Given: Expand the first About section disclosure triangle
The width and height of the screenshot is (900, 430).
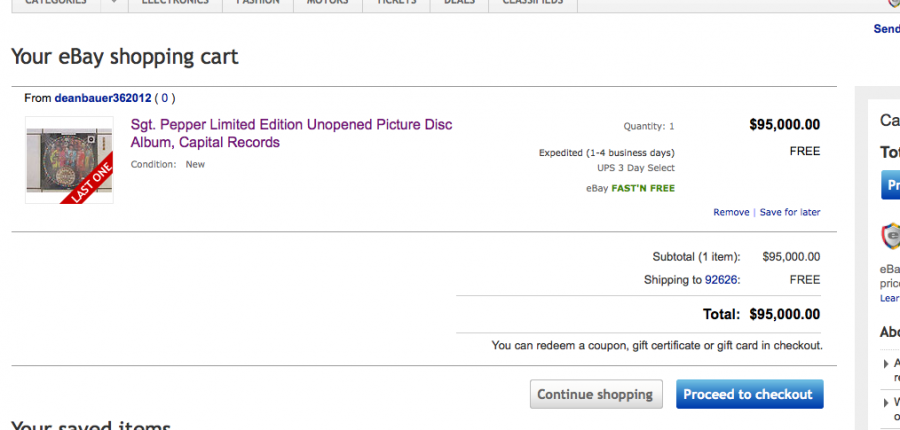Looking at the screenshot, I should (886, 364).
